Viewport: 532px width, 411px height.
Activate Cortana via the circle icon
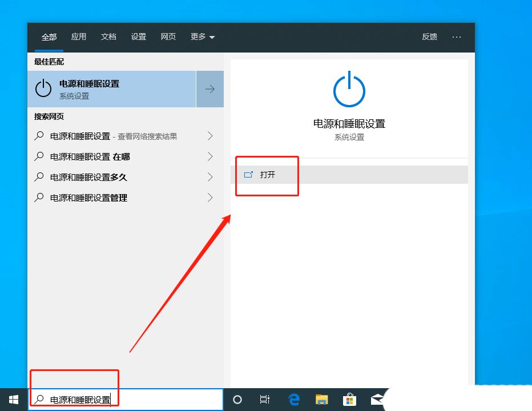237,400
